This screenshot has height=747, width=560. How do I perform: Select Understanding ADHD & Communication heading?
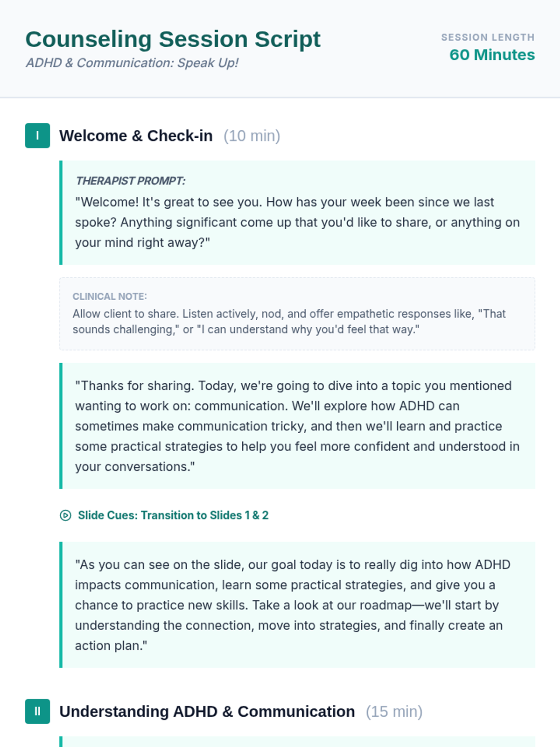(207, 712)
